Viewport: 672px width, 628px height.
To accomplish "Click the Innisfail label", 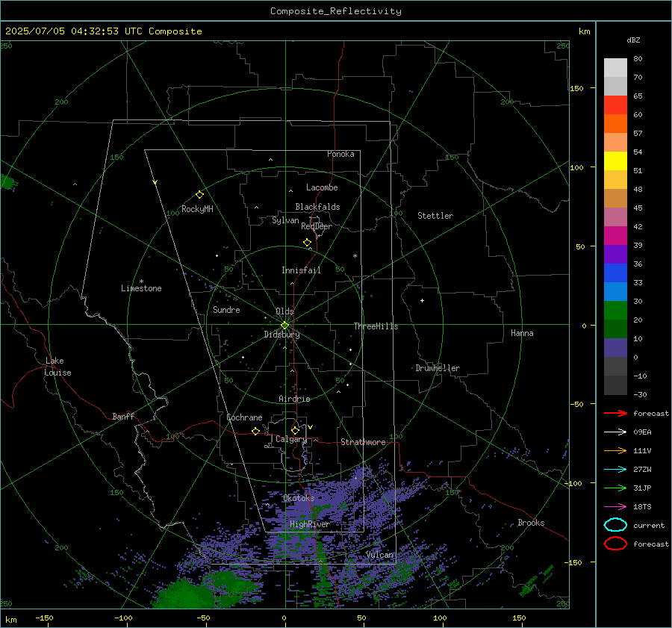I will click(x=301, y=270).
